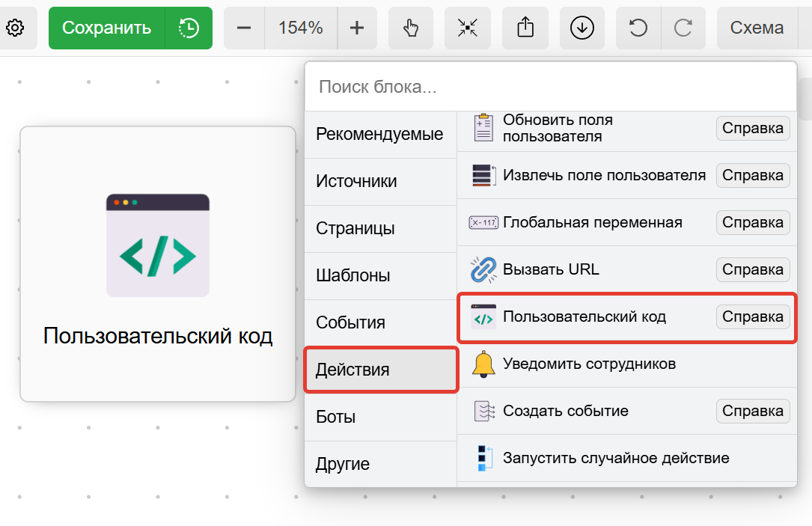Select the Источники category
This screenshot has width=812, height=526.
click(379, 182)
